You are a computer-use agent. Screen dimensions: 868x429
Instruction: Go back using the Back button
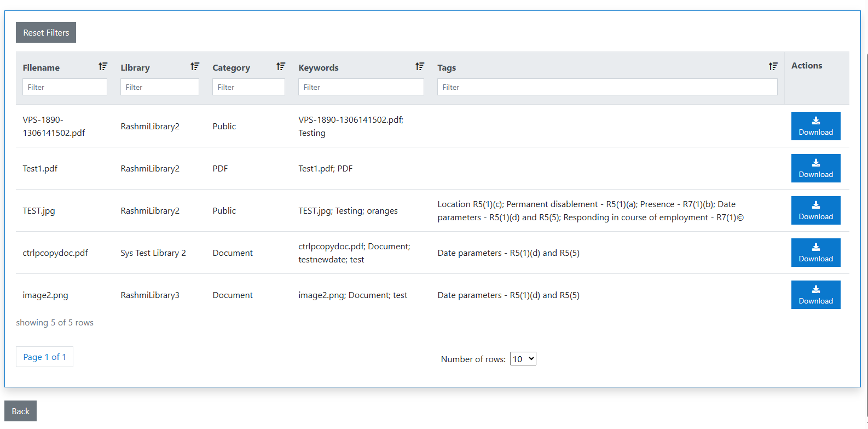click(21, 411)
